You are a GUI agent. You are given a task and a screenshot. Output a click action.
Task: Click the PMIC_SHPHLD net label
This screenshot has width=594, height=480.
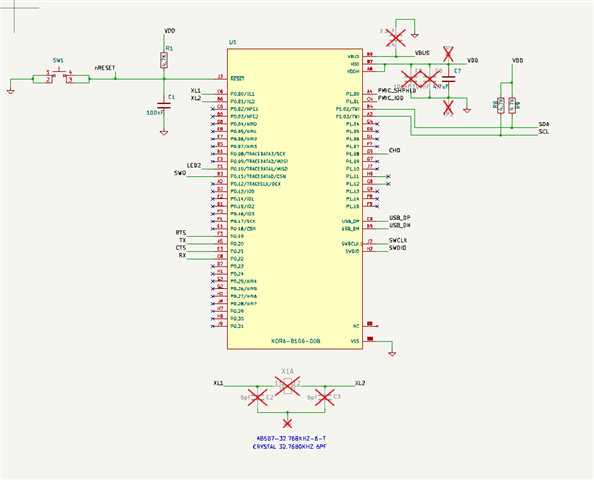[397, 91]
